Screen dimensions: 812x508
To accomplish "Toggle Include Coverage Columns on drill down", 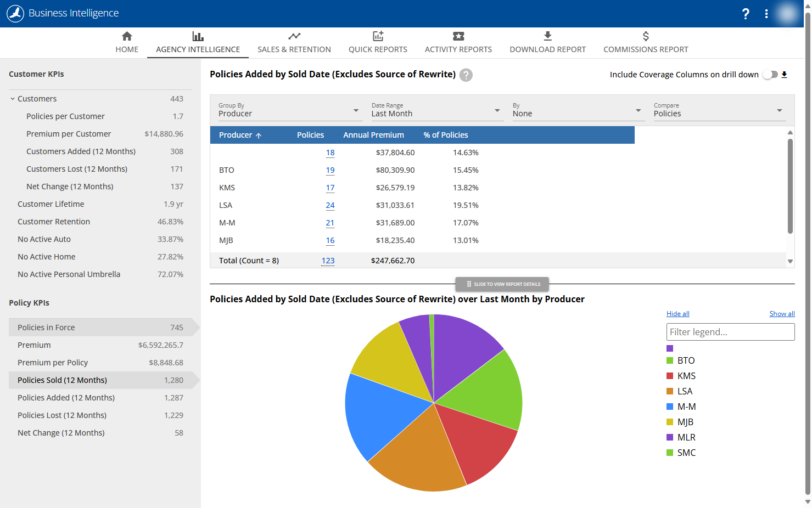I will 771,75.
